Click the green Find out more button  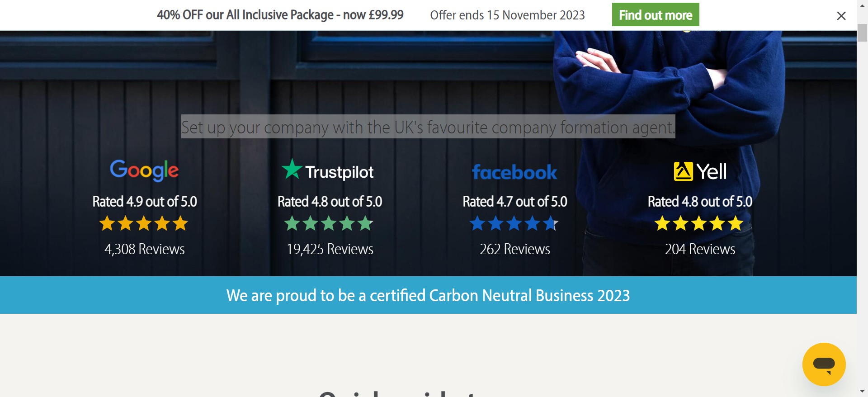click(655, 15)
